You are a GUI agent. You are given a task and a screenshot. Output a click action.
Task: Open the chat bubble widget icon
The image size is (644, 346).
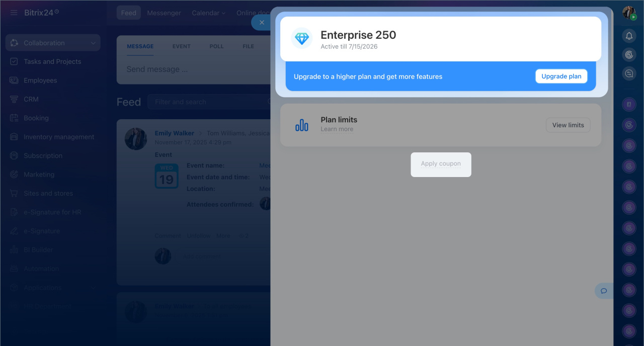click(x=604, y=291)
